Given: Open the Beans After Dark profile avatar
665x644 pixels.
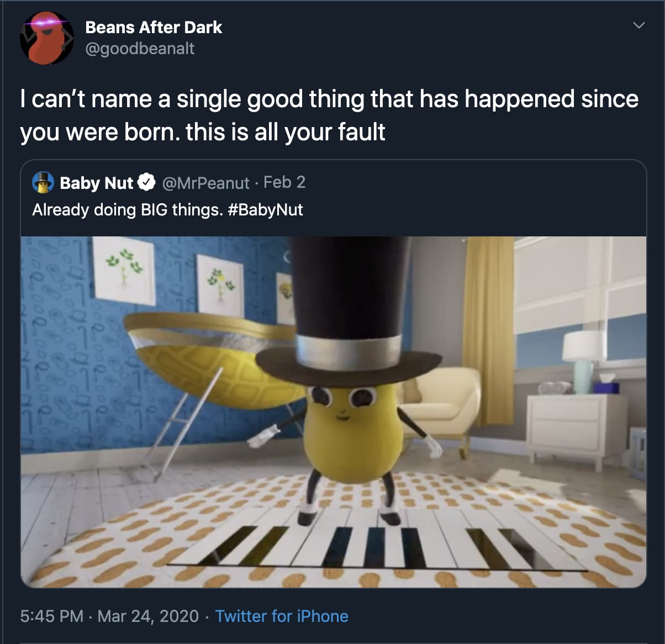Looking at the screenshot, I should coord(46,38).
